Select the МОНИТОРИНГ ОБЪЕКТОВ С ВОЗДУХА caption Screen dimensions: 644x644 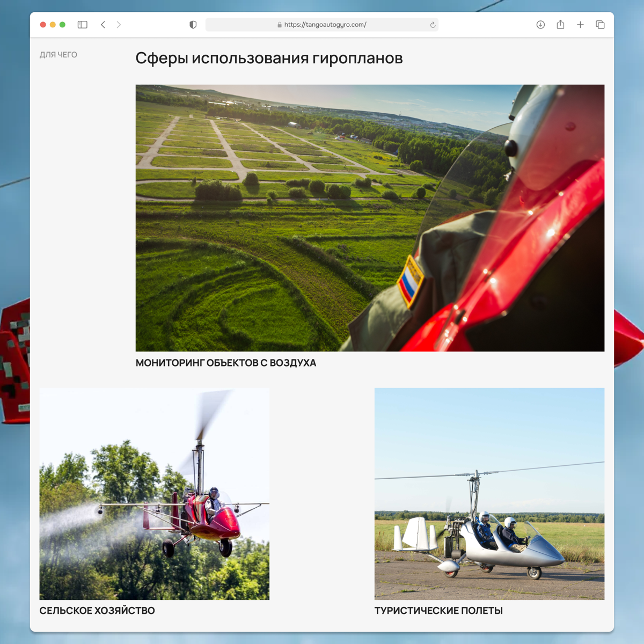(x=226, y=363)
